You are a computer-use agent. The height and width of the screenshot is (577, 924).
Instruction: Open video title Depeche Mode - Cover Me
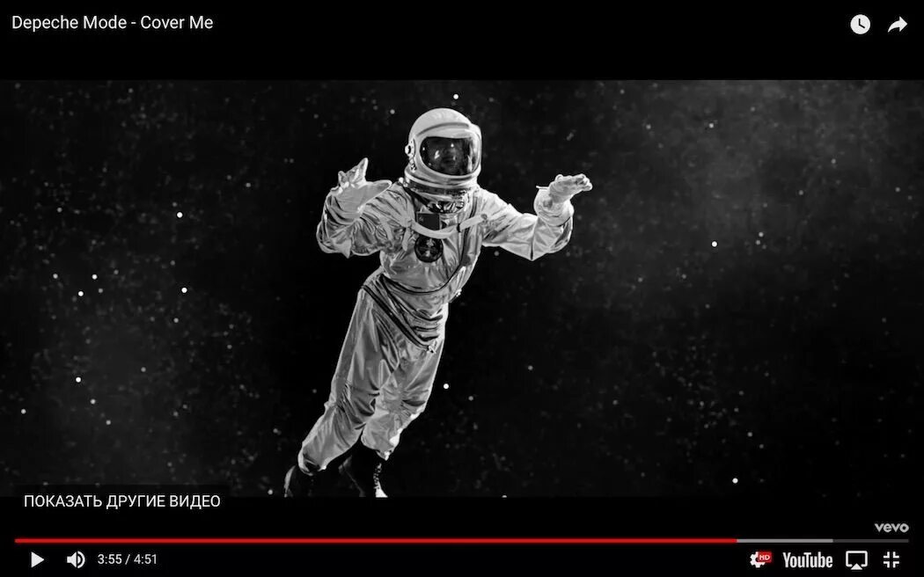(x=113, y=22)
